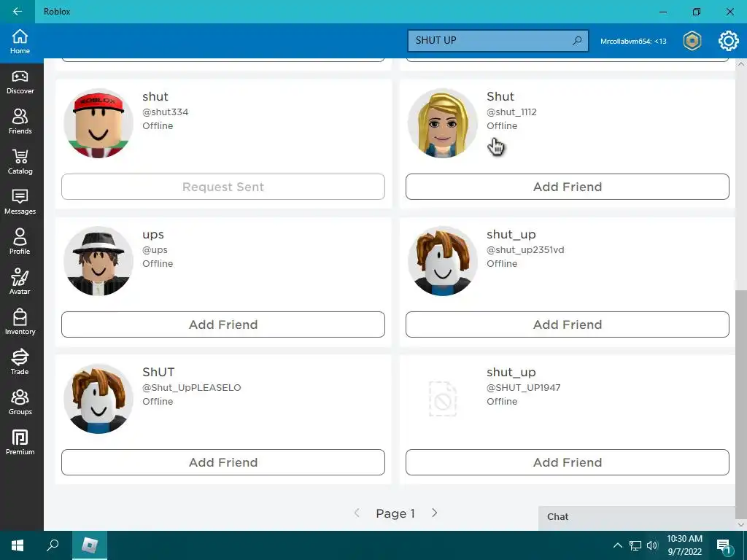This screenshot has height=560, width=747.
Task: Open Messages in the sidebar
Action: pos(20,203)
